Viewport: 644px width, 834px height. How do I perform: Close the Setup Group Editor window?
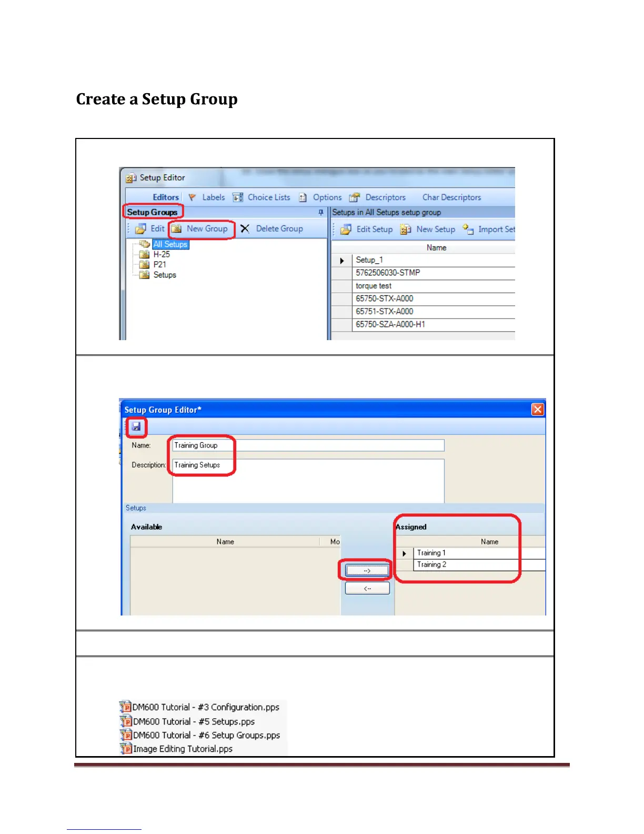click(537, 410)
